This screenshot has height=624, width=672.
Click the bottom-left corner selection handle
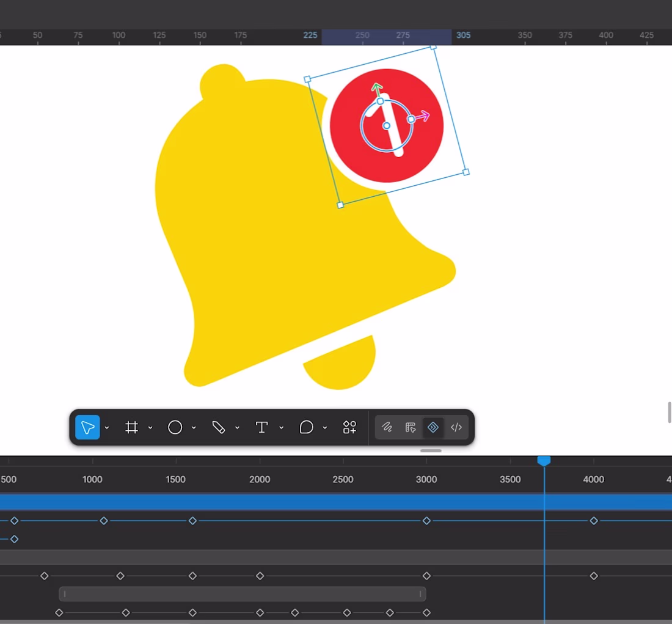[x=340, y=205]
